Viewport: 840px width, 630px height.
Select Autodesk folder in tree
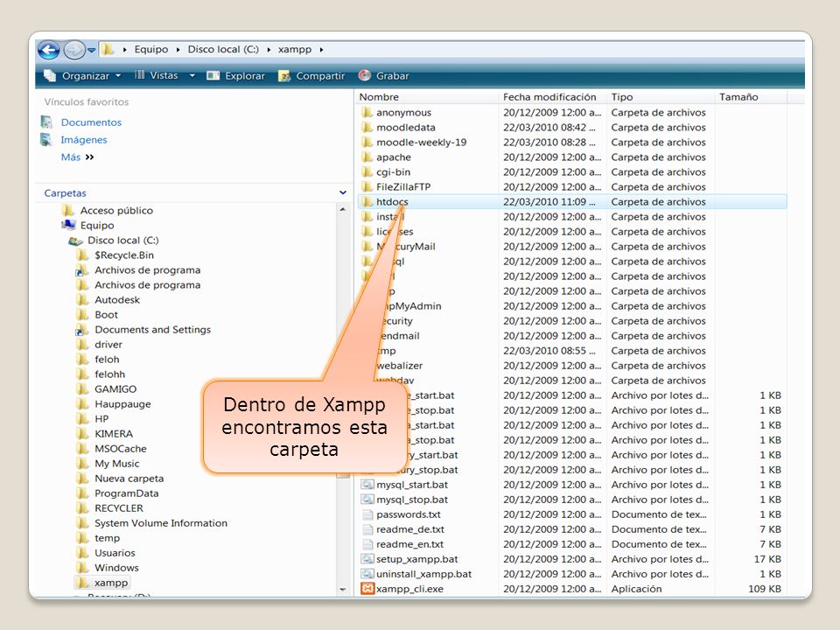pos(117,300)
